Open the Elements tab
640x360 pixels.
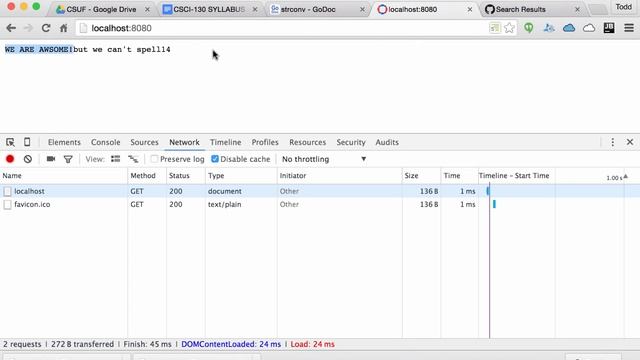point(64,142)
